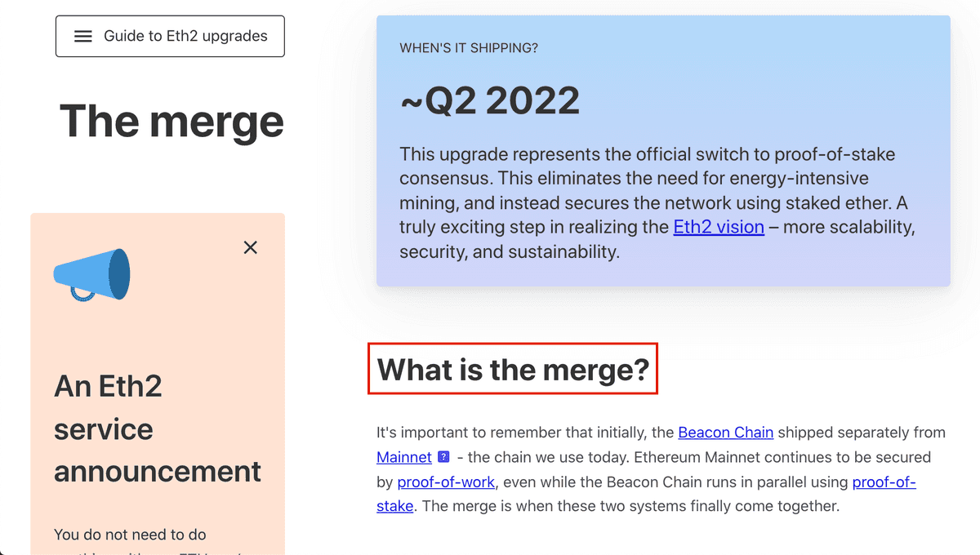Image resolution: width=980 pixels, height=555 pixels.
Task: Open the Guide to Eth2 upgrades menu
Action: click(169, 36)
